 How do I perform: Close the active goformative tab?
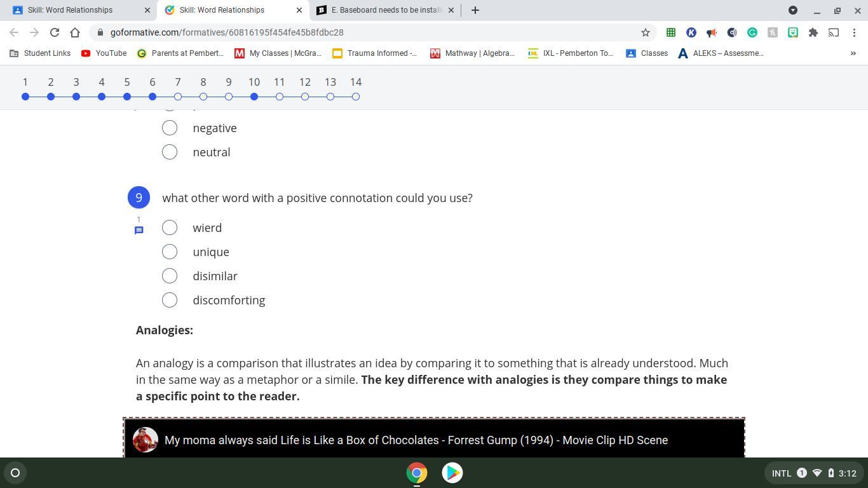click(299, 10)
